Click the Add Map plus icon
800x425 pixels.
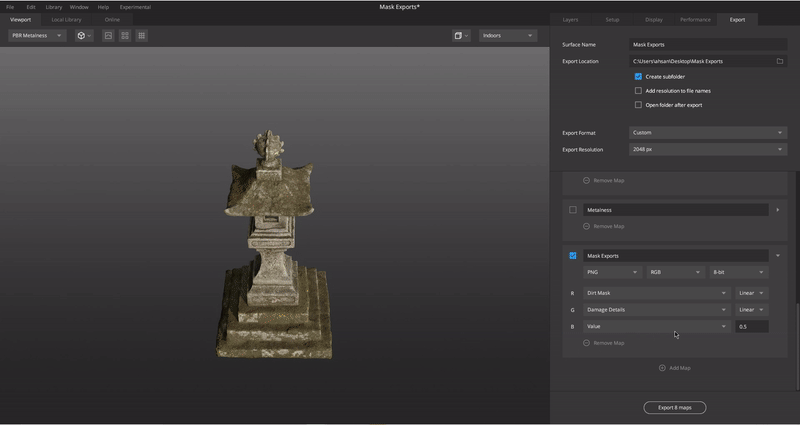[662, 368]
